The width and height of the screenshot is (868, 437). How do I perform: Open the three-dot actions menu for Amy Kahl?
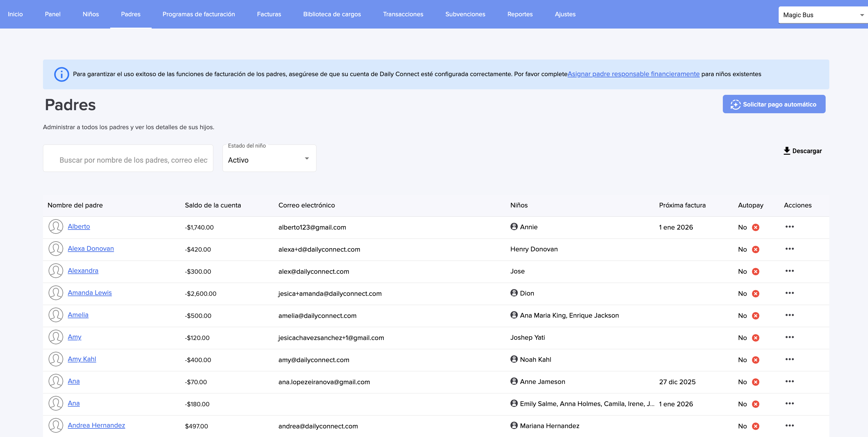789,359
